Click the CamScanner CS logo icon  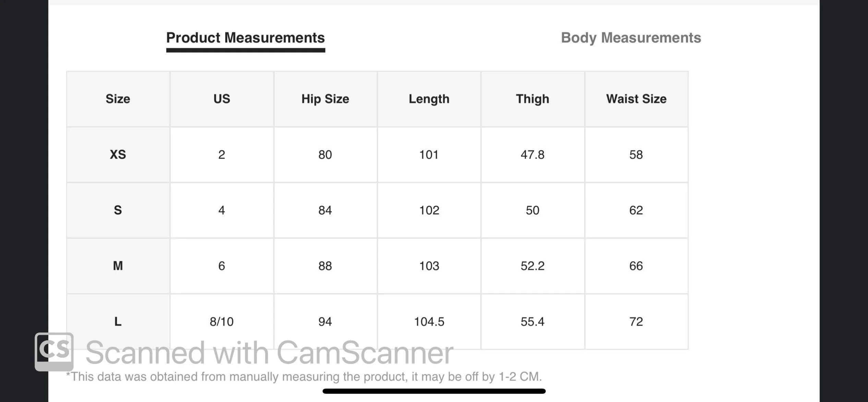tap(54, 351)
